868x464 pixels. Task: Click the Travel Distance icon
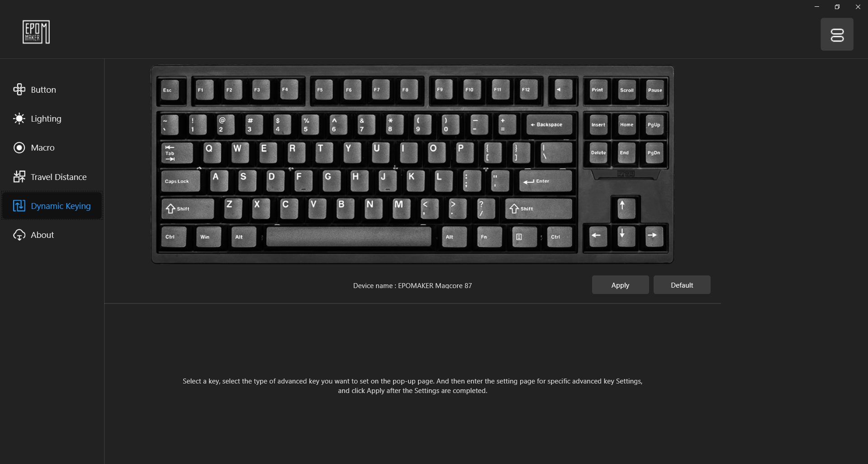tap(19, 177)
